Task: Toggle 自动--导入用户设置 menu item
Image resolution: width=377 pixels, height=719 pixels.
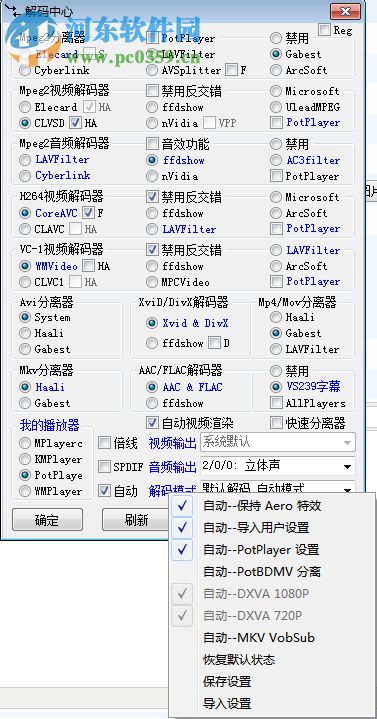Action: point(272,528)
